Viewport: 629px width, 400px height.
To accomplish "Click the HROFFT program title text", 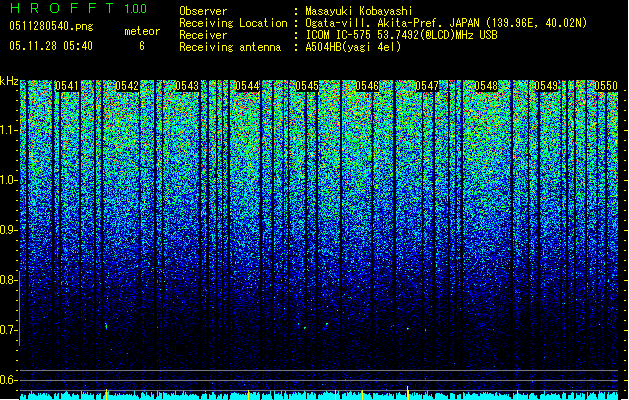I will click(x=62, y=8).
